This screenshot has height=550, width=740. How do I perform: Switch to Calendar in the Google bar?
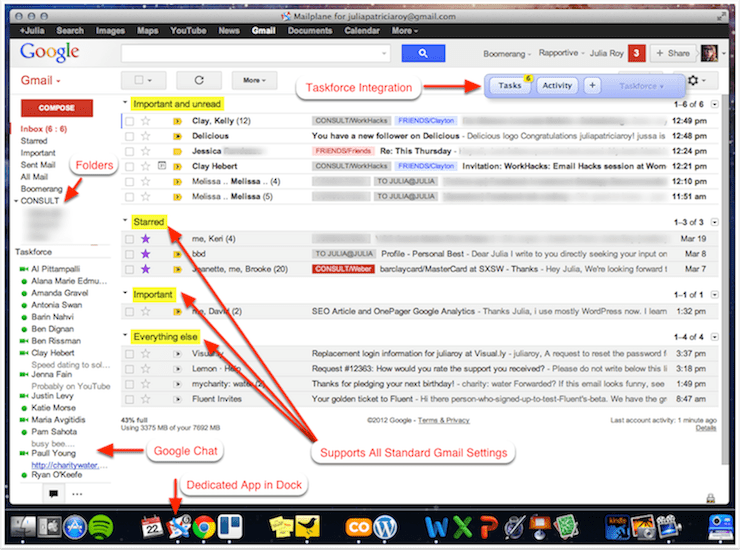362,31
